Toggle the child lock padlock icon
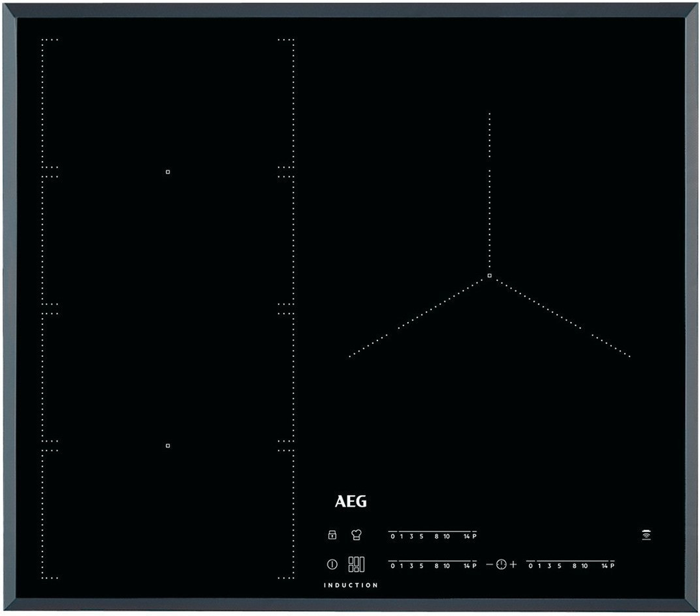This screenshot has width=700, height=616. pos(332,535)
